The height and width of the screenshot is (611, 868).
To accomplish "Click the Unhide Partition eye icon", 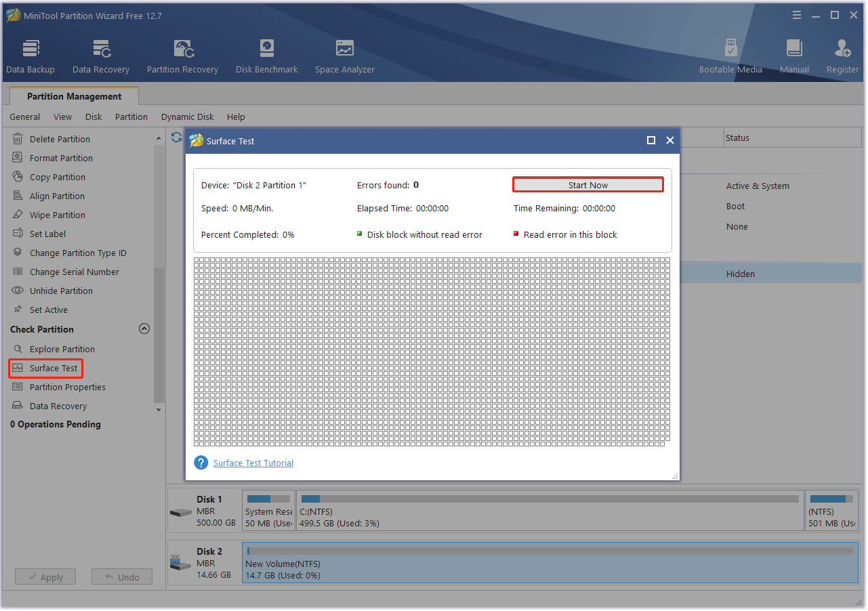I will [18, 291].
